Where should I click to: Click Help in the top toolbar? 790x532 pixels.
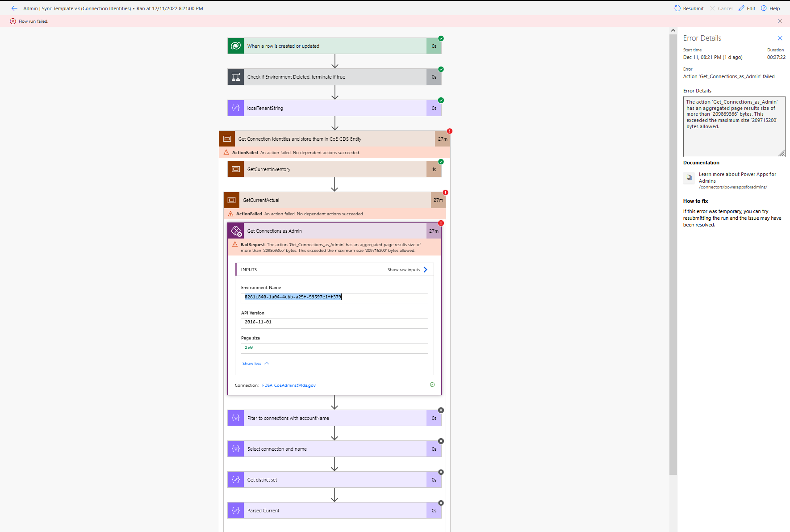click(771, 8)
